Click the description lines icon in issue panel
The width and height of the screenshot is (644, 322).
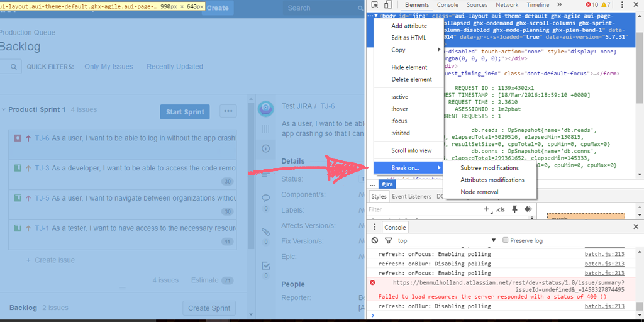[x=266, y=174]
